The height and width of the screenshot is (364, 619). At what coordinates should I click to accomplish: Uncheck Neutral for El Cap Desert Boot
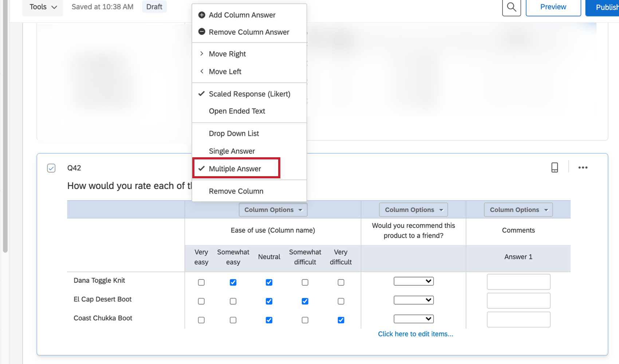(x=269, y=301)
